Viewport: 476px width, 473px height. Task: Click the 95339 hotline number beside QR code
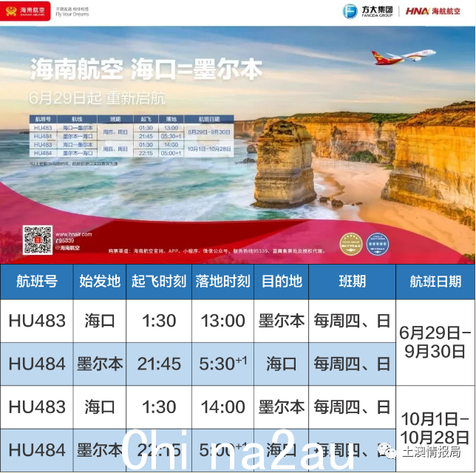pyautogui.click(x=64, y=240)
